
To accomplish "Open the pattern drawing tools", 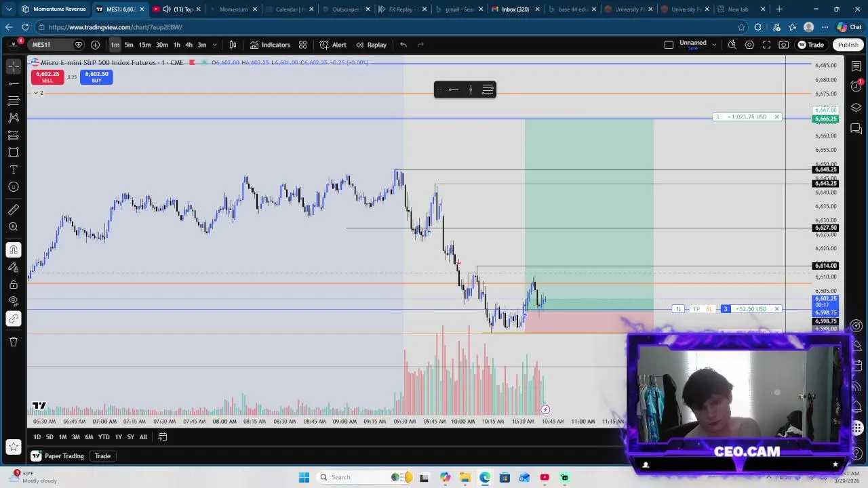I will (14, 118).
